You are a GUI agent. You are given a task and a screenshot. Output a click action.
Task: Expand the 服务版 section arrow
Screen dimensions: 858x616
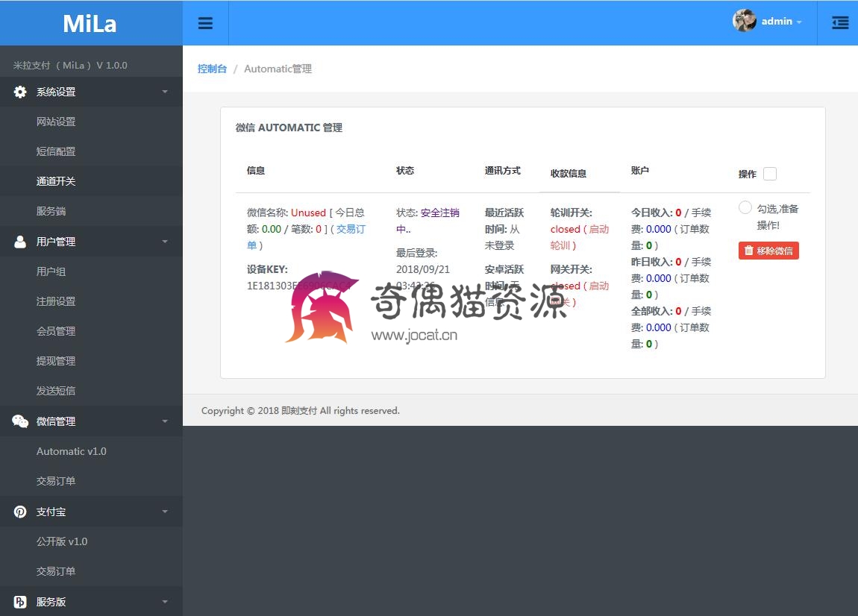pyautogui.click(x=165, y=602)
